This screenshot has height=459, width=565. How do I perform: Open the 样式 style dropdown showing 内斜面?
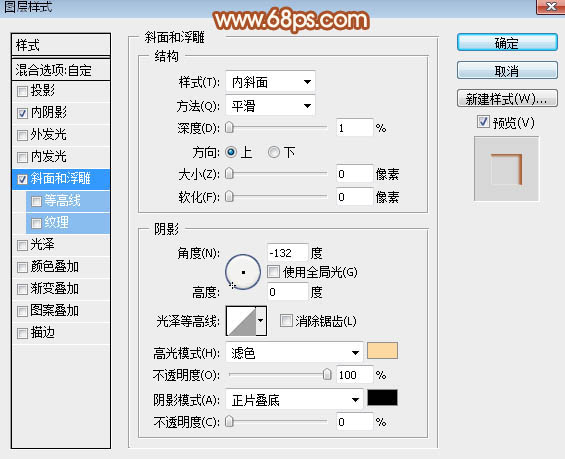click(x=270, y=82)
